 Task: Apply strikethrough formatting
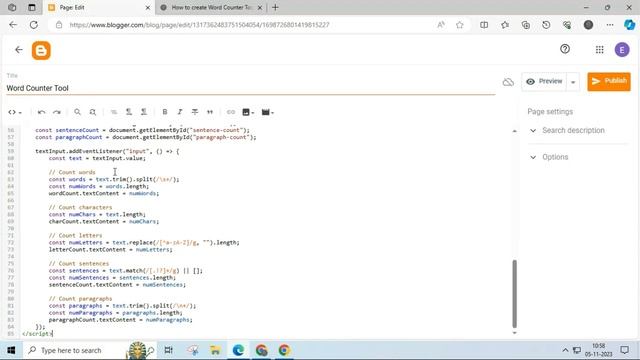point(195,112)
